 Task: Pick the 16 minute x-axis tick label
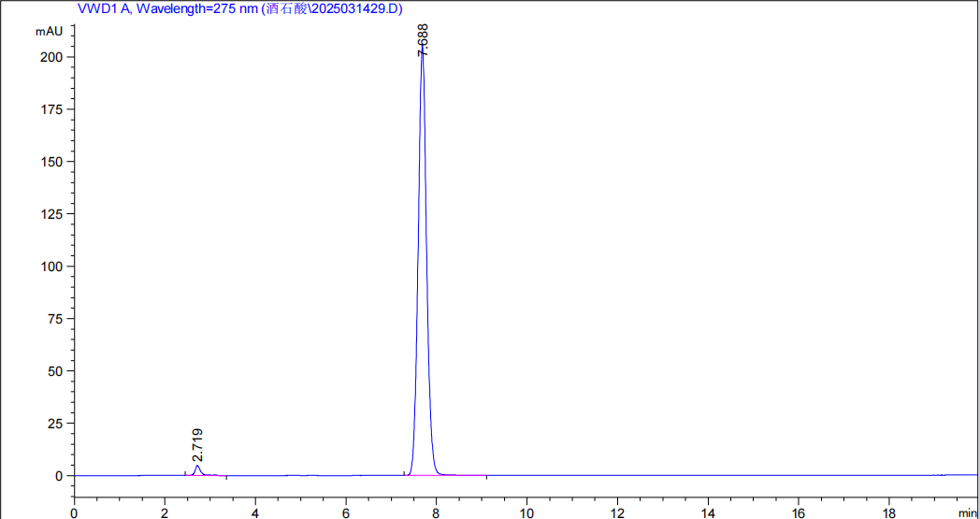point(798,512)
